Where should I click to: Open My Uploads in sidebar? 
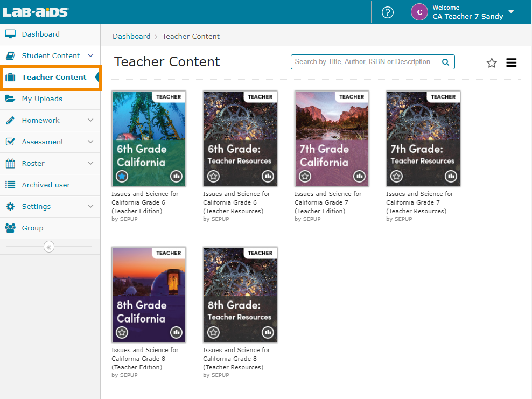click(x=42, y=99)
